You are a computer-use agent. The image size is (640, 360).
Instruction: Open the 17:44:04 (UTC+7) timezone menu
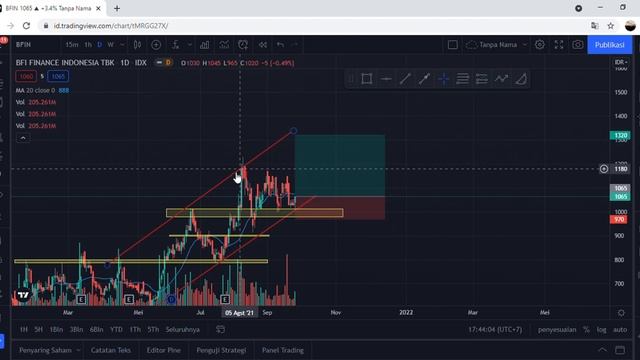pyautogui.click(x=495, y=329)
